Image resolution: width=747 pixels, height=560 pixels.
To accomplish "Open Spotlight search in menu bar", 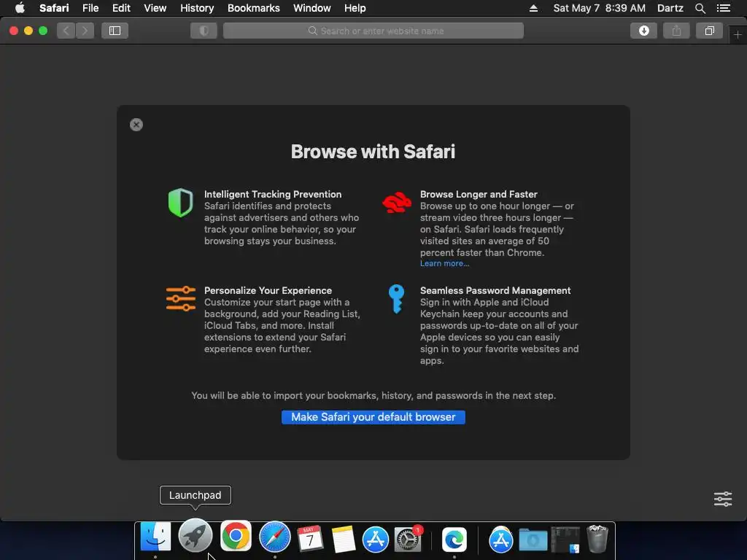I will (x=700, y=8).
